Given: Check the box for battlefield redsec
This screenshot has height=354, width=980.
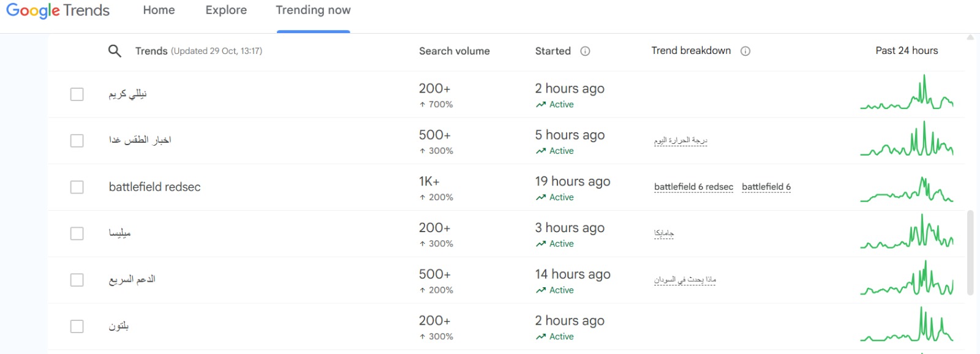Looking at the screenshot, I should (77, 187).
